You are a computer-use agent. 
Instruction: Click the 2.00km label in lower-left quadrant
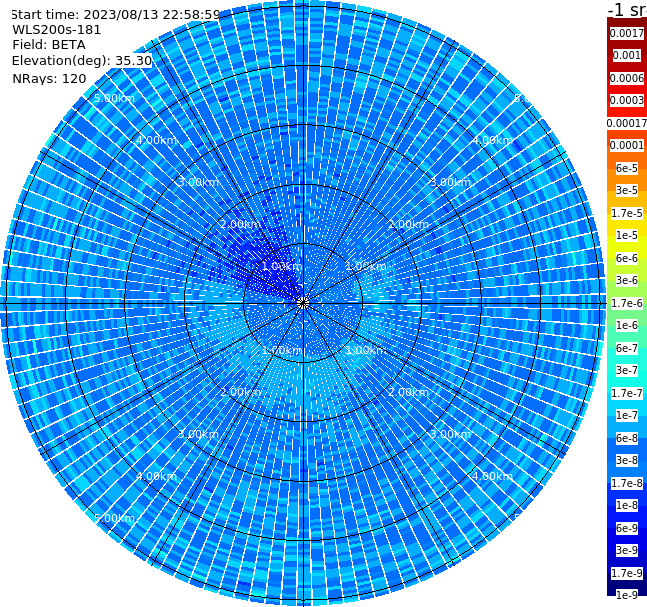240,392
